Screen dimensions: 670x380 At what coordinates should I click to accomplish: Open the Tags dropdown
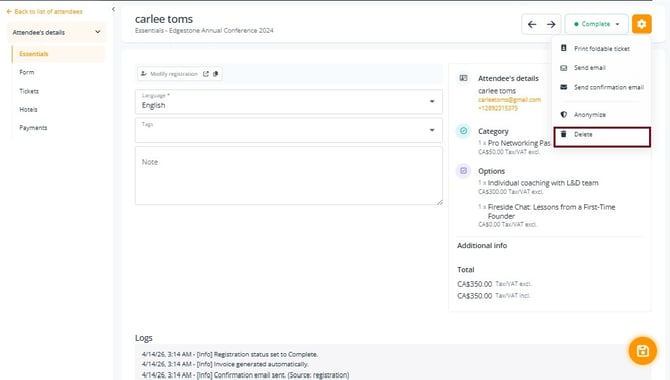point(288,130)
